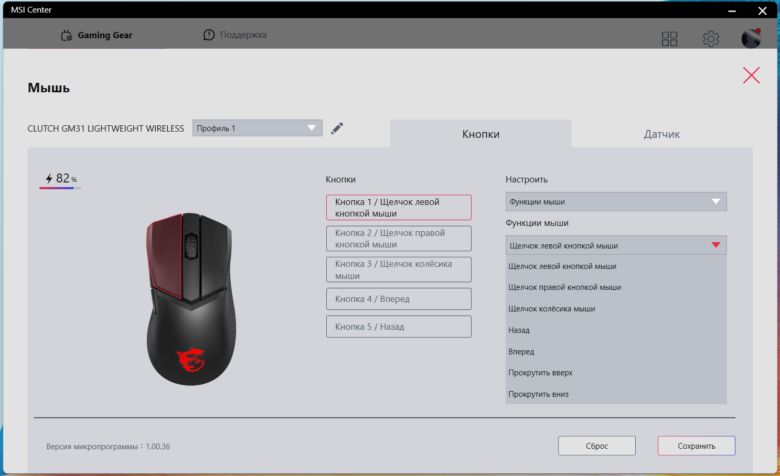
Task: Select Кнопка 2 right click button
Action: click(399, 239)
